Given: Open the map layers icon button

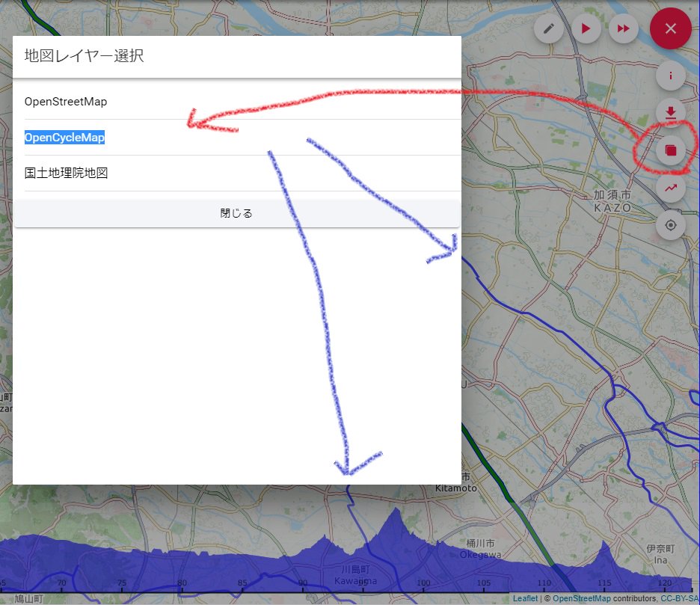Looking at the screenshot, I should click(671, 150).
